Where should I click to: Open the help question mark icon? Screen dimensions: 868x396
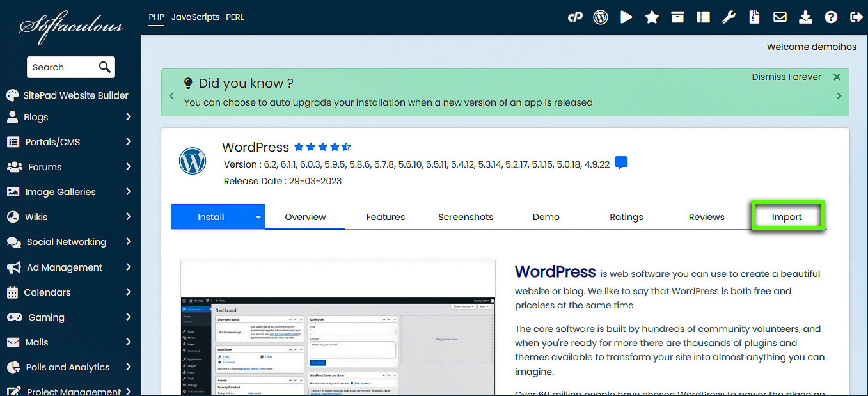pyautogui.click(x=831, y=17)
